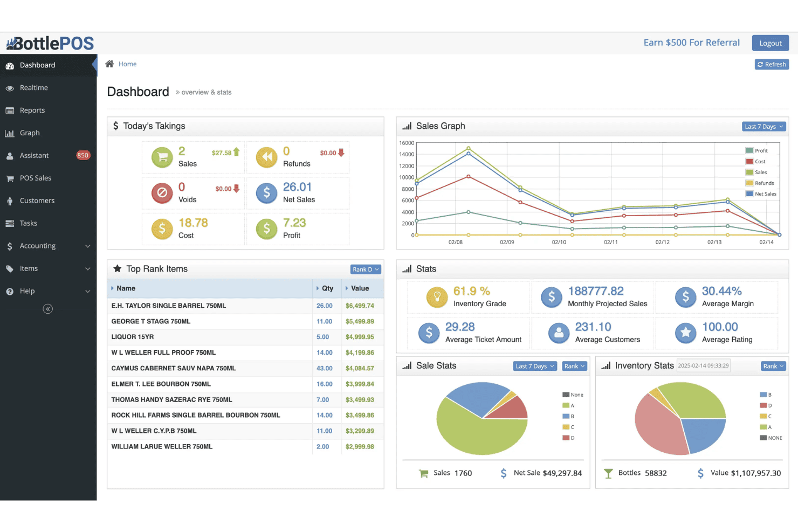This screenshot has width=798, height=532.
Task: Click the Monthly Projected Sales dollar icon
Action: 552,296
